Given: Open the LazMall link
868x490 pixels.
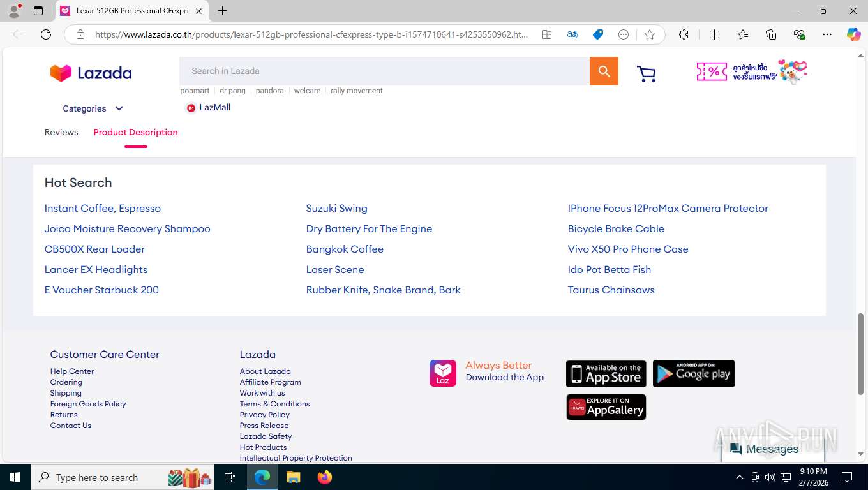Looking at the screenshot, I should tap(208, 108).
